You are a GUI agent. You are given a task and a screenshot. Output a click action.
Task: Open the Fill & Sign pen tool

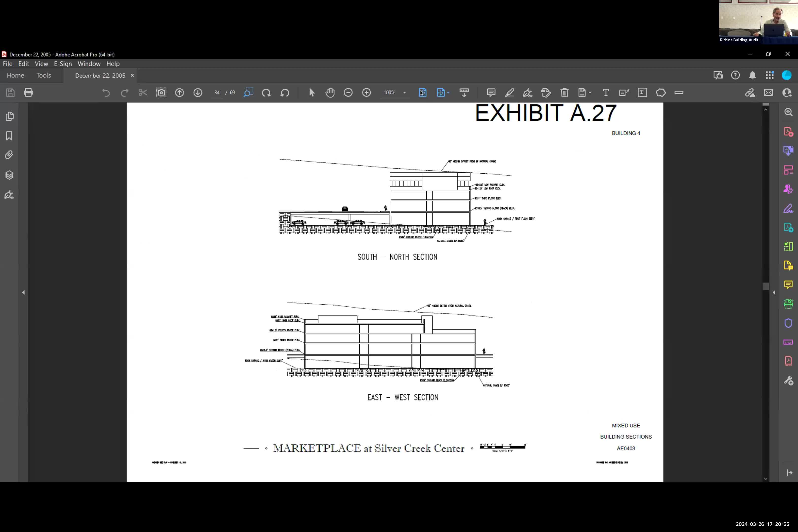tap(528, 93)
